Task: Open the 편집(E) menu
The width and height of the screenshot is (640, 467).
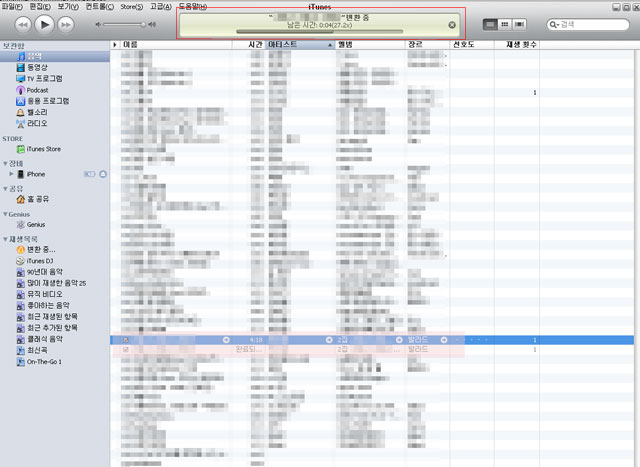Action: coord(40,7)
